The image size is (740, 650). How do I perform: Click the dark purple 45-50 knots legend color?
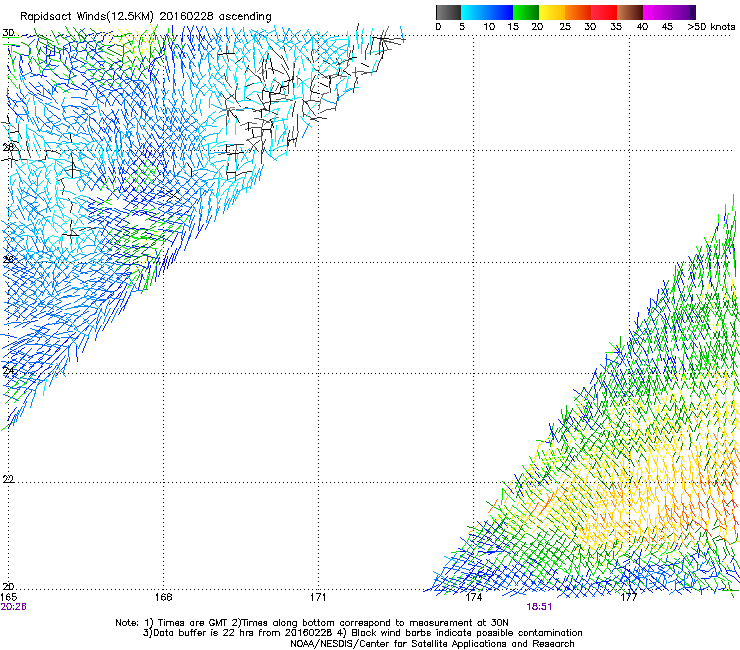(682, 12)
